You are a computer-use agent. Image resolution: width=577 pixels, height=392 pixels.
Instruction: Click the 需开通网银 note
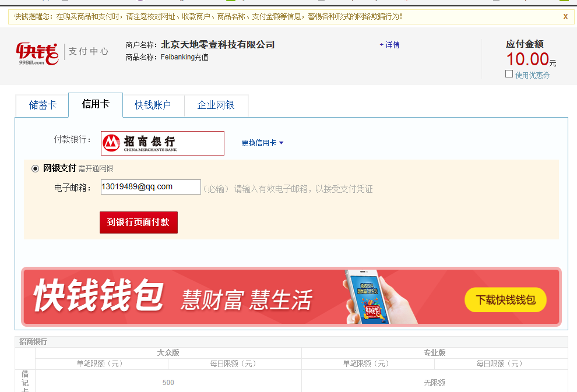pos(96,168)
